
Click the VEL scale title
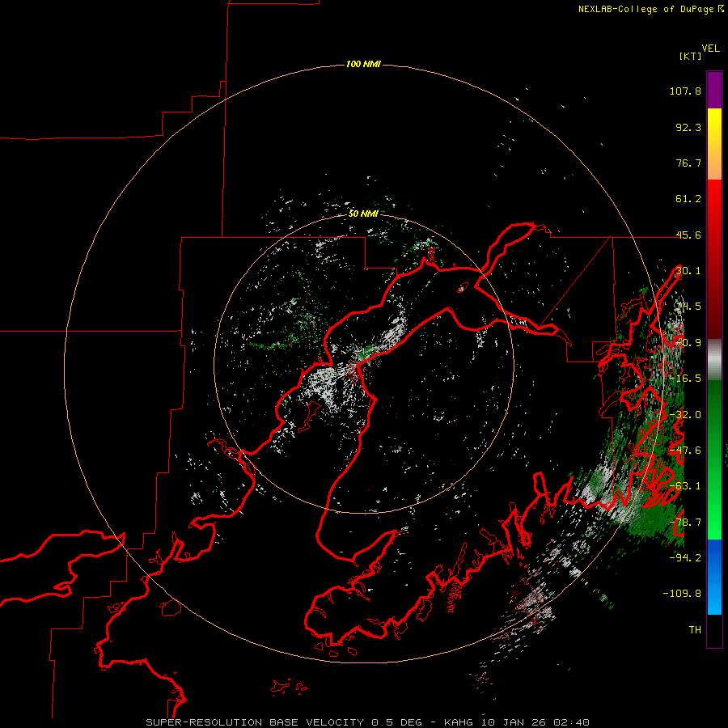(710, 49)
